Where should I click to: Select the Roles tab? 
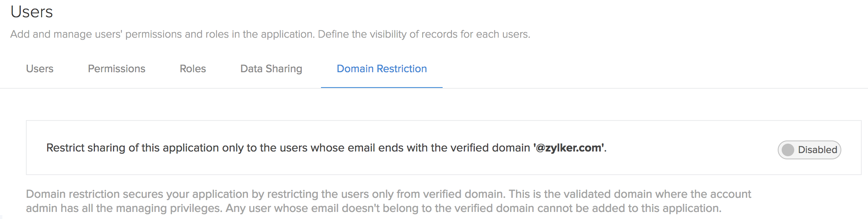193,69
